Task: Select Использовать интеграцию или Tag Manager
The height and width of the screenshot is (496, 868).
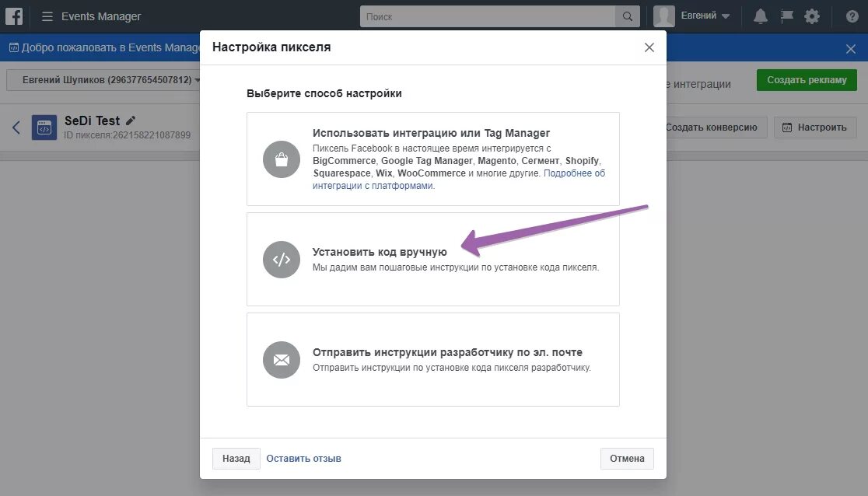Action: (x=433, y=159)
